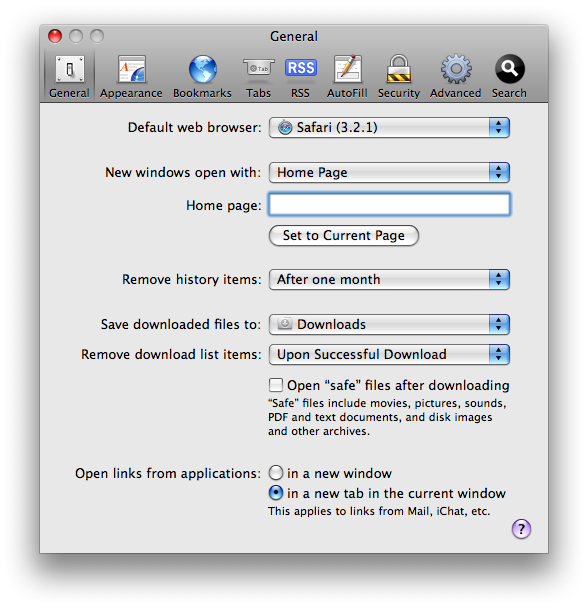Click the purple help question mark button
Viewport: 588px width, 608px height.
pyautogui.click(x=521, y=529)
